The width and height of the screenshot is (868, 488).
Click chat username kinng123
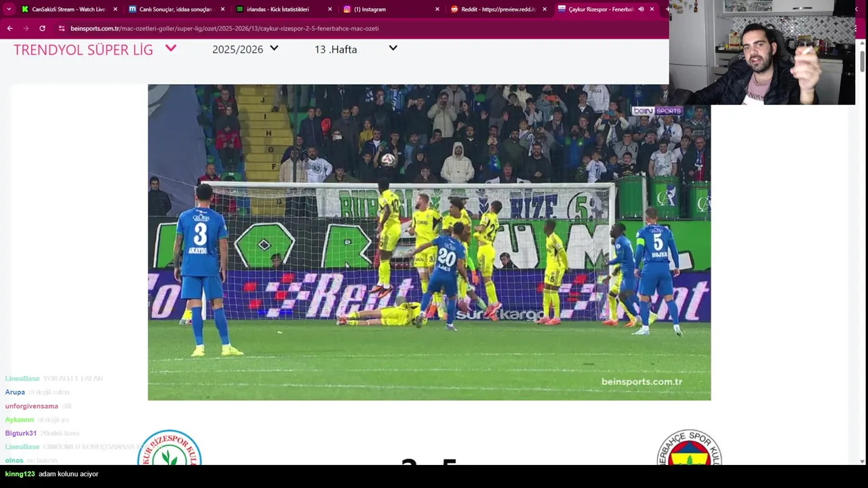click(x=20, y=474)
